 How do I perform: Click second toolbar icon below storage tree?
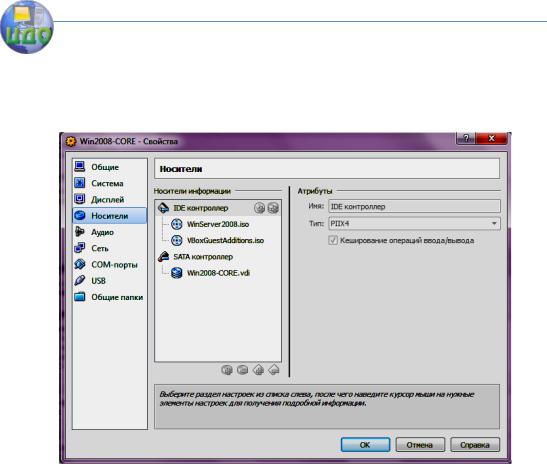242,369
